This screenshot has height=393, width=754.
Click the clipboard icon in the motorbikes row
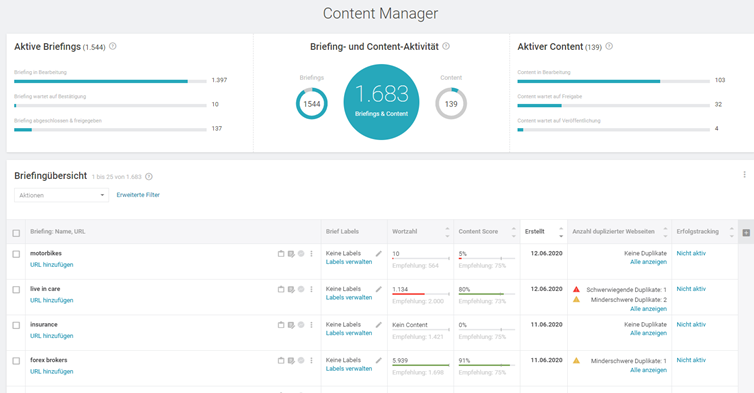click(281, 254)
